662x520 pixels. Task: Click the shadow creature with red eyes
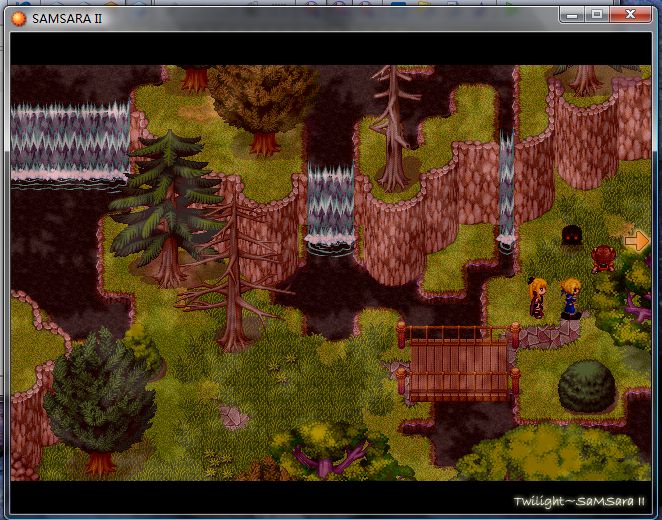tap(572, 236)
